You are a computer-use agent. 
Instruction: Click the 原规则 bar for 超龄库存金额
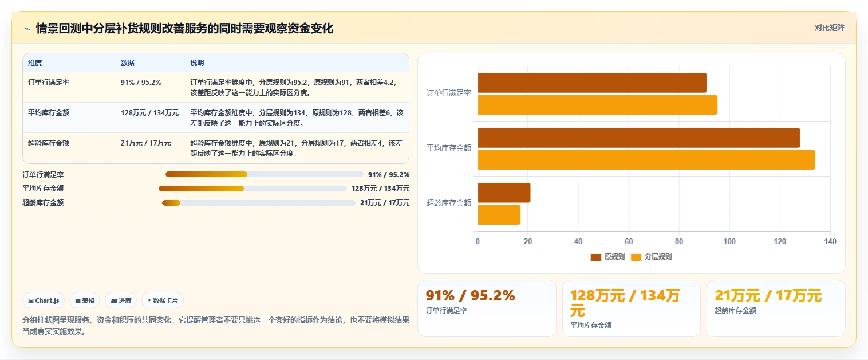point(504,193)
